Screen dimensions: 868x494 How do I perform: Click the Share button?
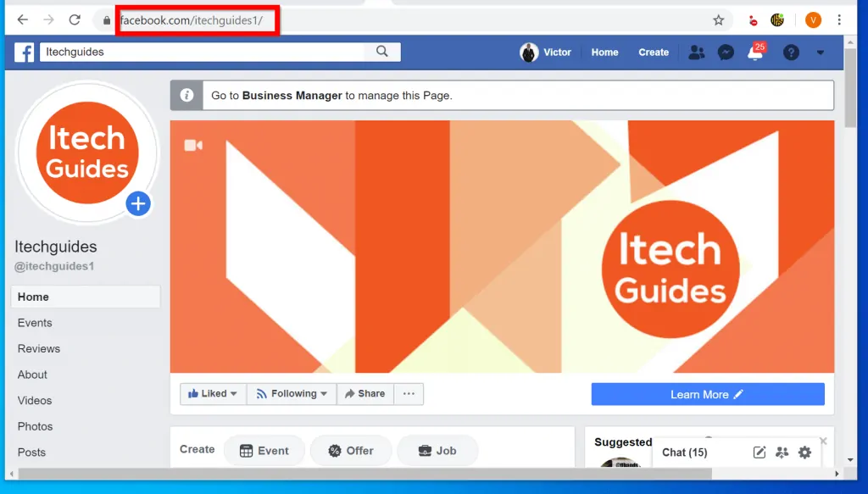(365, 394)
